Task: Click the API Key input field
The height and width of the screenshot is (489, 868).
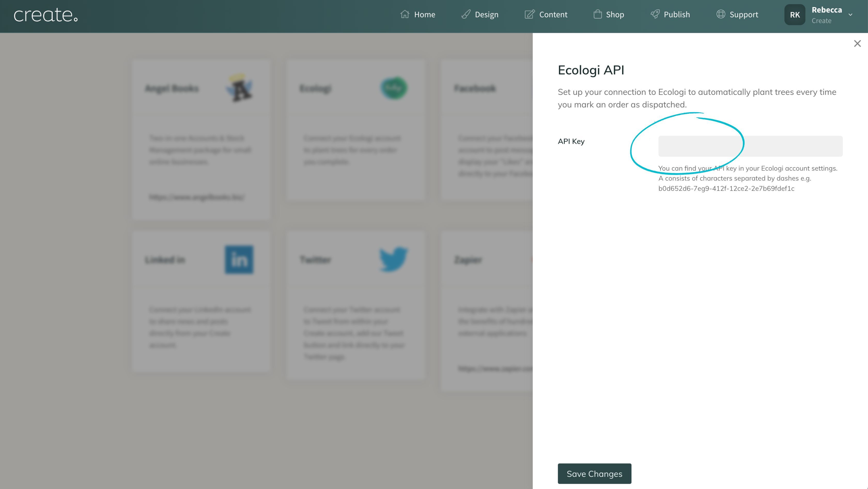Action: (750, 146)
